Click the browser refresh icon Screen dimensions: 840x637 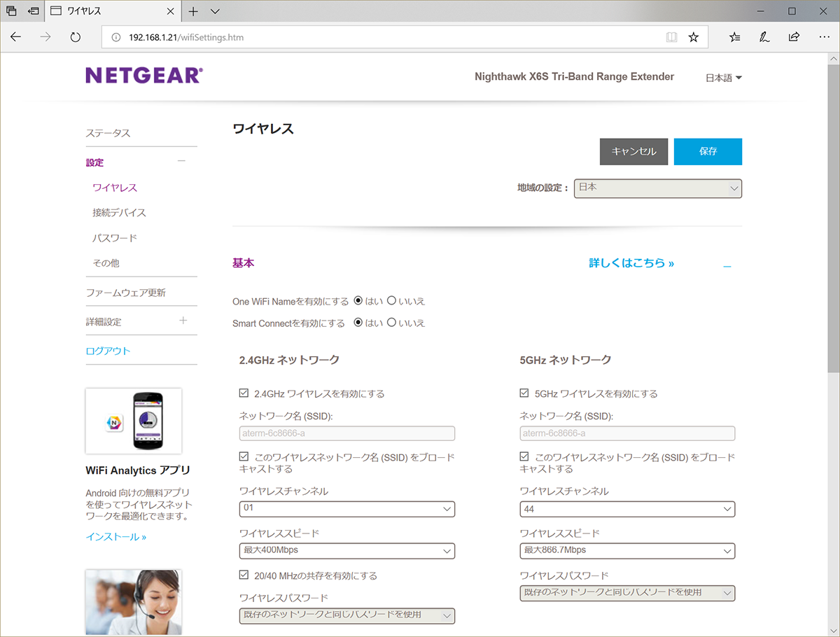point(76,37)
